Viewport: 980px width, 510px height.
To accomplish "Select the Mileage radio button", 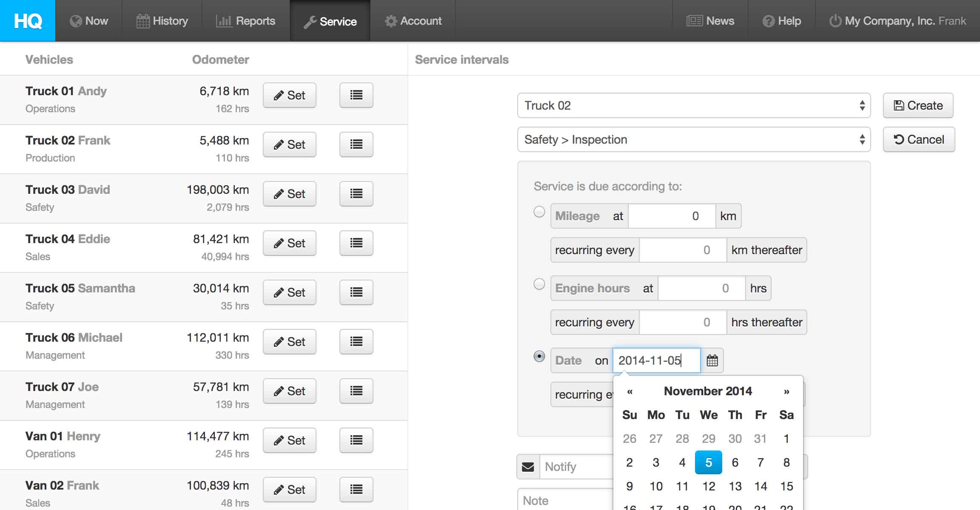I will (x=539, y=212).
